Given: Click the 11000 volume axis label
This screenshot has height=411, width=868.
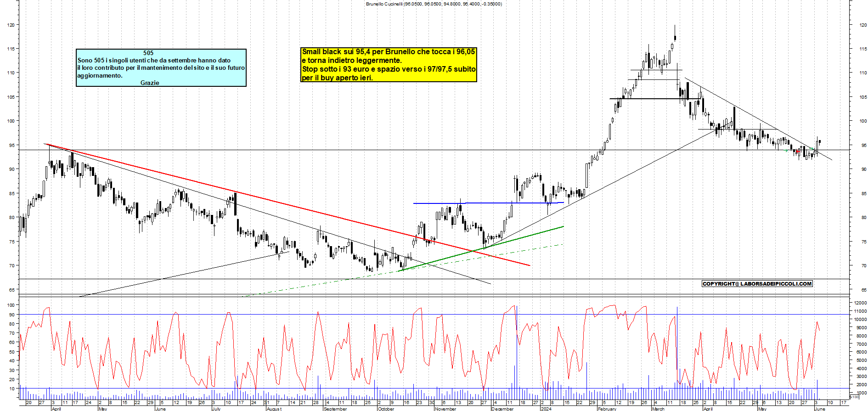Looking at the screenshot, I should point(860,311).
